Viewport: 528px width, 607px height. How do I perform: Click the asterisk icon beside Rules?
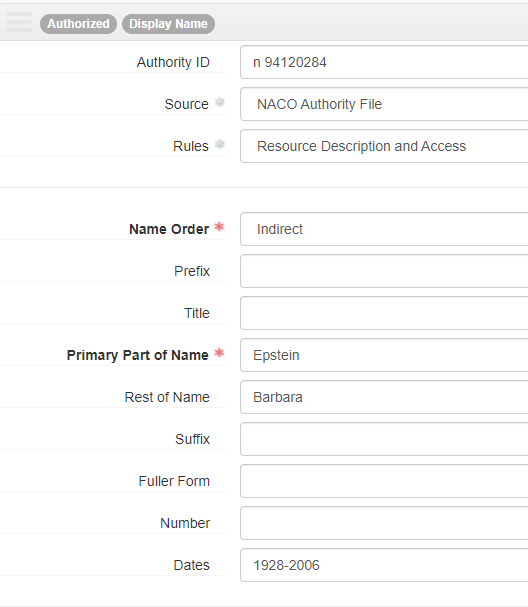[x=219, y=144]
